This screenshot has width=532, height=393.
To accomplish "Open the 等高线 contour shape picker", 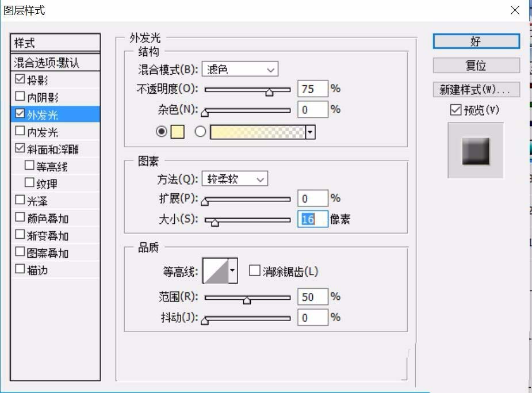I will [x=232, y=270].
